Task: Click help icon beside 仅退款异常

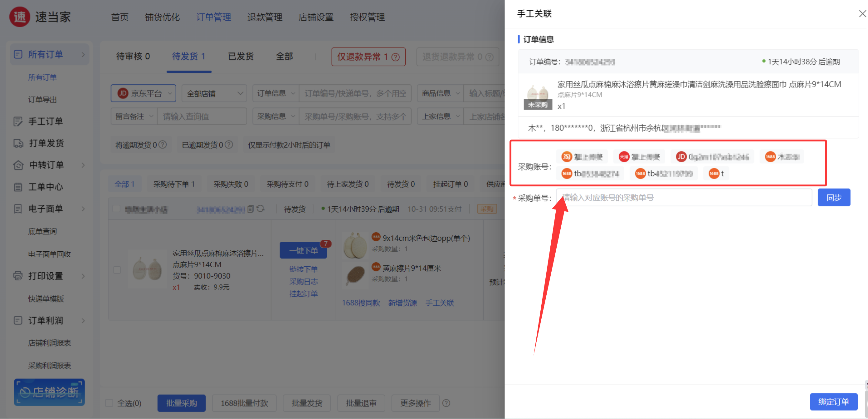Action: point(396,57)
